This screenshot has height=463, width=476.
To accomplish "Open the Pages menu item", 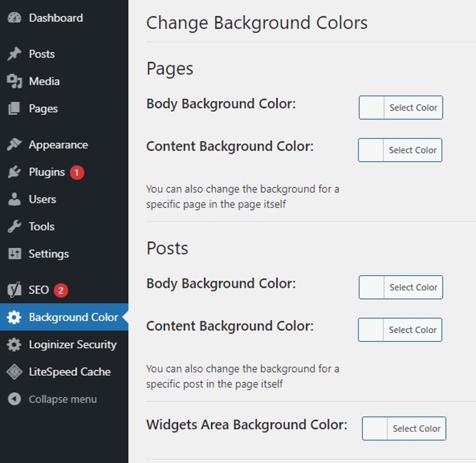I will [x=43, y=109].
